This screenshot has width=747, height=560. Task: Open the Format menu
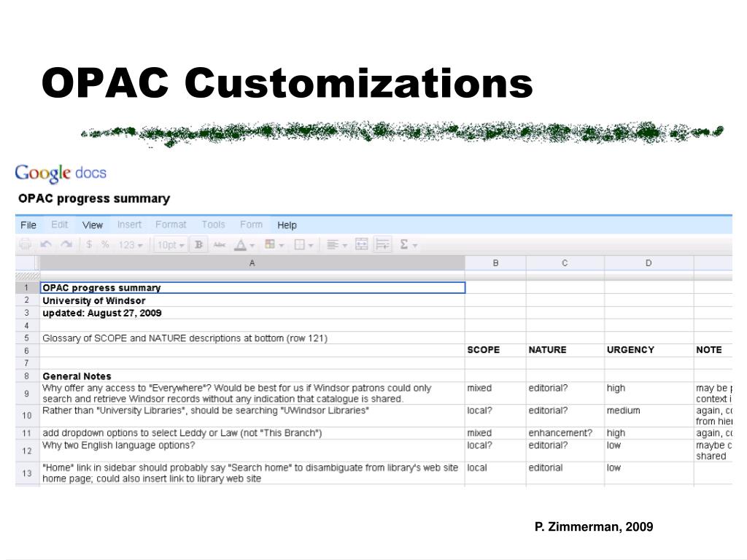171,225
